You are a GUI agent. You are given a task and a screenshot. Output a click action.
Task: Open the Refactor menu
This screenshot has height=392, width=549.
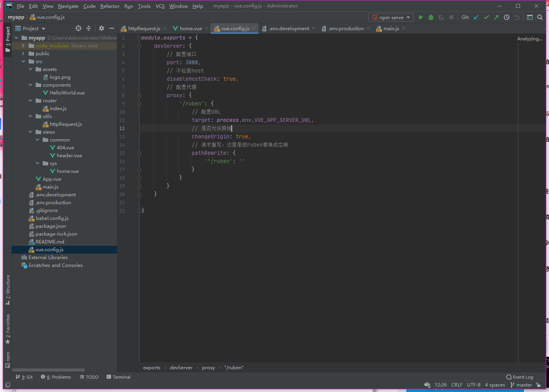click(x=110, y=6)
